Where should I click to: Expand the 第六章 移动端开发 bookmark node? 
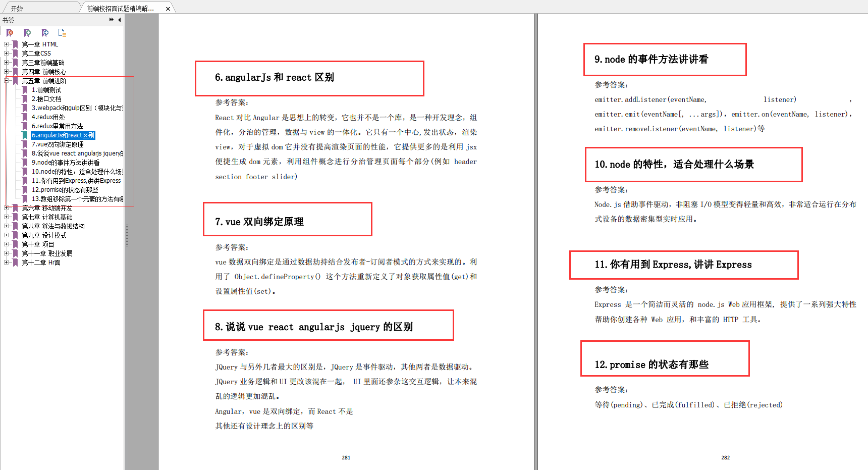(7, 208)
